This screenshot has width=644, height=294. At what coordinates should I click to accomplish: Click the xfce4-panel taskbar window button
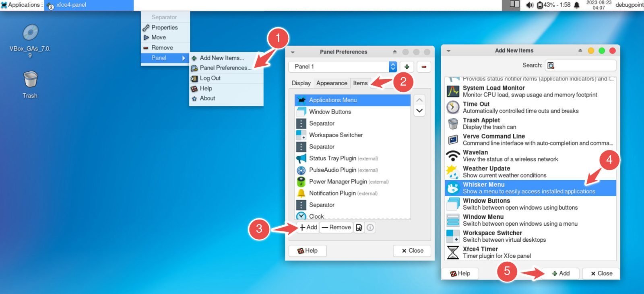[89, 5]
